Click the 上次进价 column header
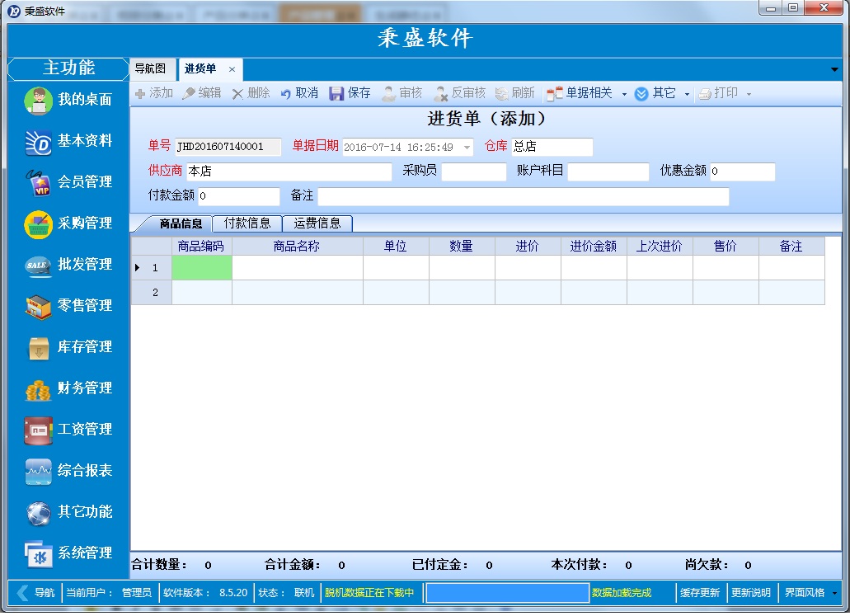Screen dimensions: 850x616 [660, 247]
